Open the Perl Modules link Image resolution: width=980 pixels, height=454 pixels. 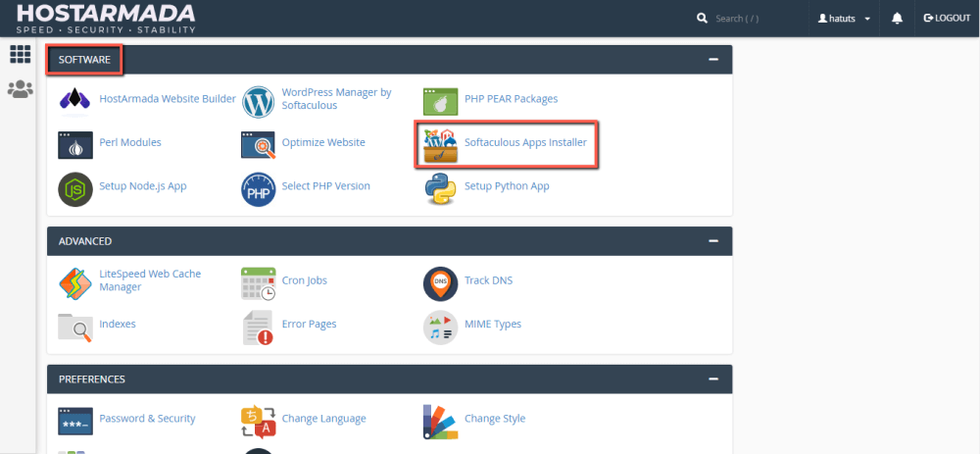click(x=130, y=142)
